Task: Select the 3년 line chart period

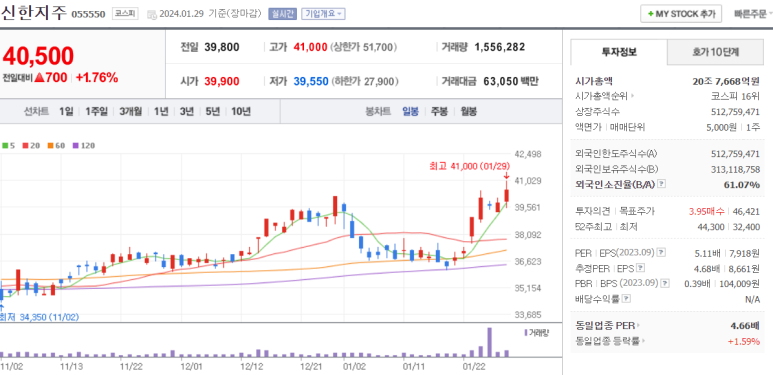Action: click(x=187, y=111)
